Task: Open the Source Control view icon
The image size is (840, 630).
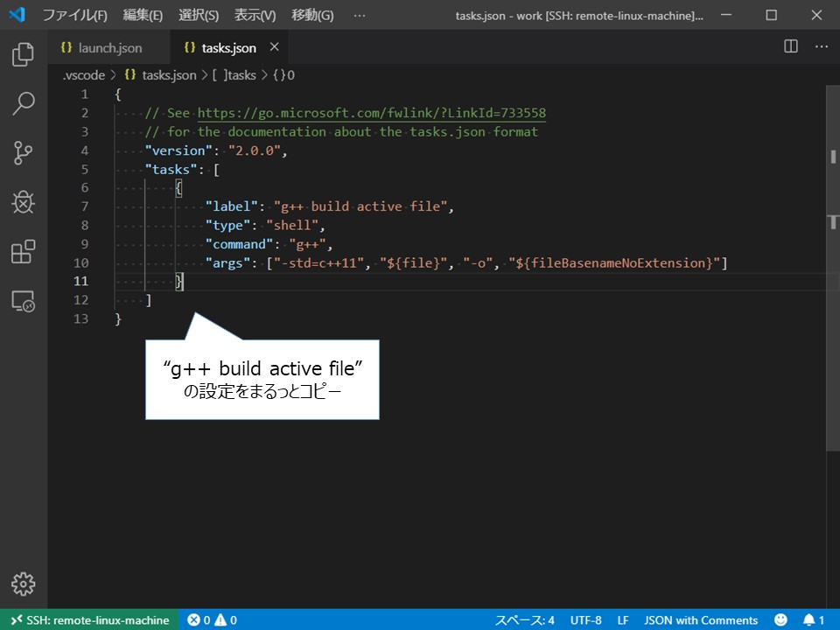Action: tap(23, 152)
